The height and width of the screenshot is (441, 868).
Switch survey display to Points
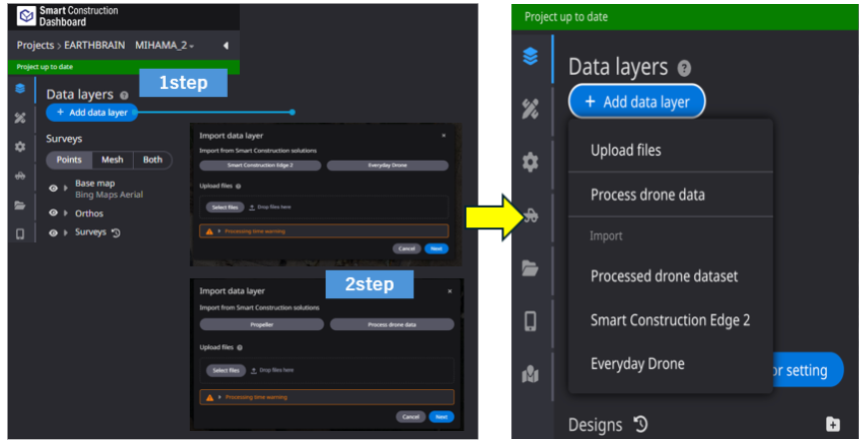69,160
